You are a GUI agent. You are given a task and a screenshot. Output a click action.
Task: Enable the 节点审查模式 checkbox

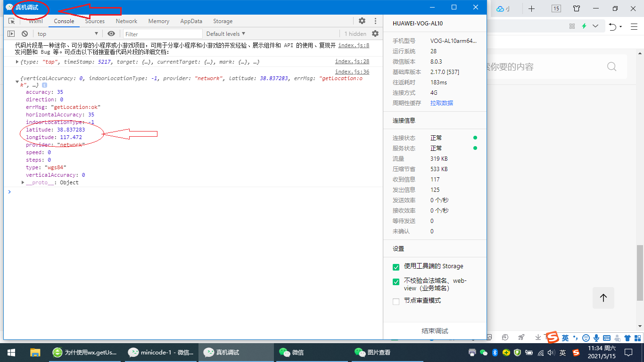396,301
